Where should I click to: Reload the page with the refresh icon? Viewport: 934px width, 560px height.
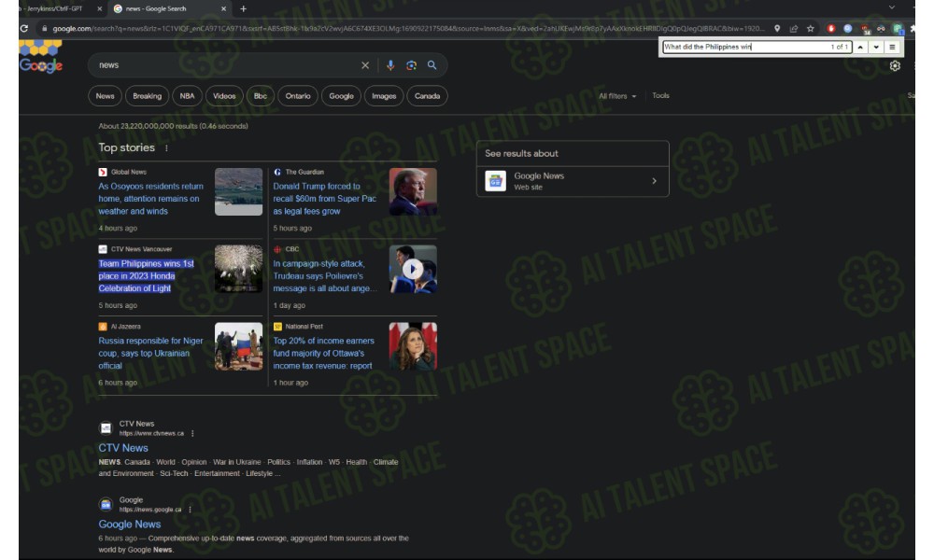(x=24, y=28)
